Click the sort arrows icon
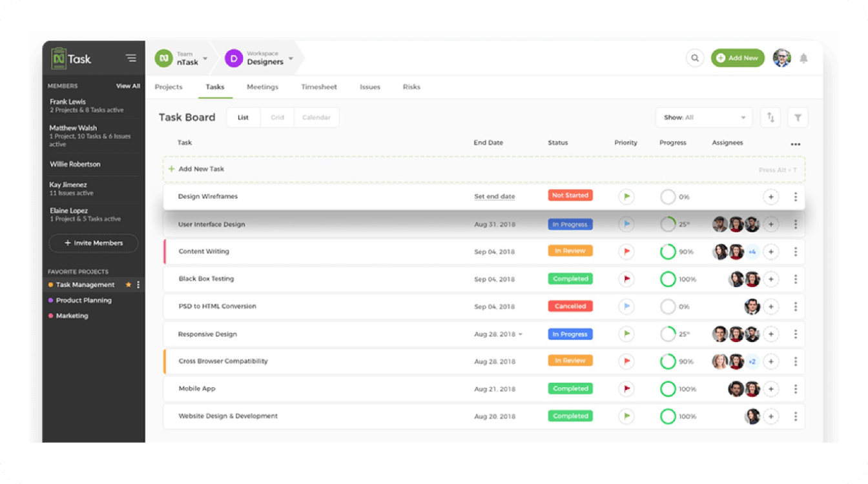This screenshot has height=484, width=868. [x=770, y=117]
